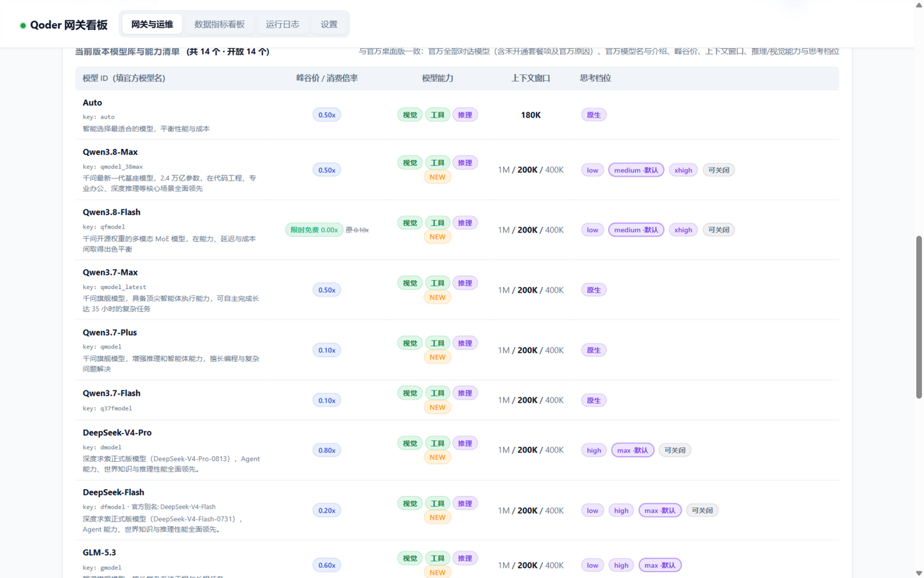
Task: Select low thinking level for DeepSeek-Flash
Action: [x=592, y=511]
